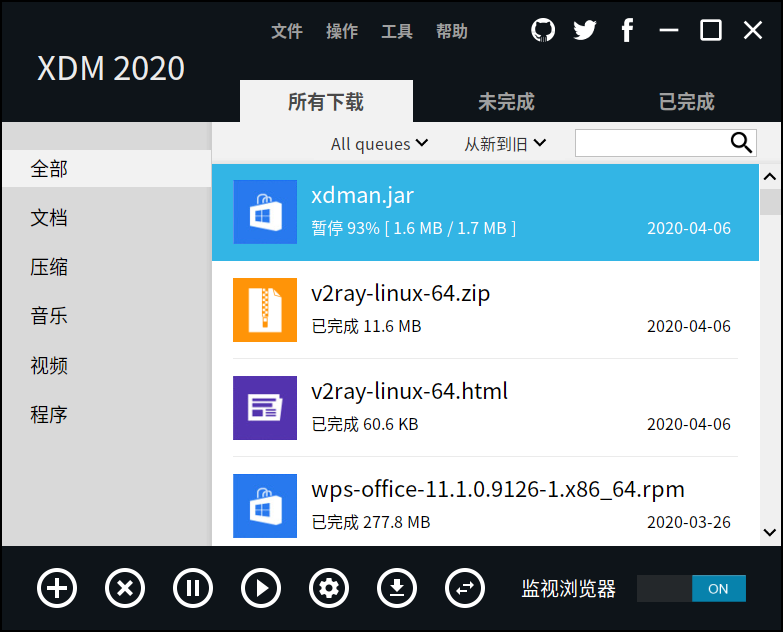The width and height of the screenshot is (783, 632).
Task: Click the wps-office rpm package icon
Action: pyautogui.click(x=265, y=506)
